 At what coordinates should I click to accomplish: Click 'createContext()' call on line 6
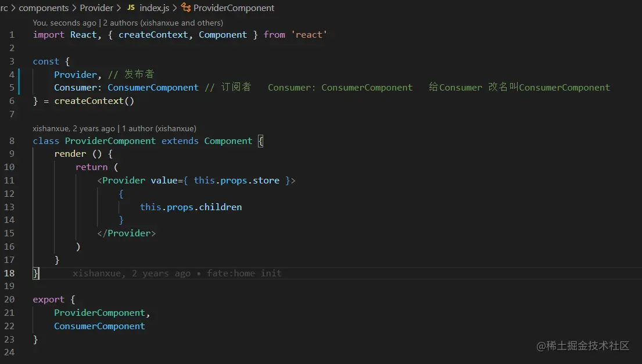(x=94, y=100)
